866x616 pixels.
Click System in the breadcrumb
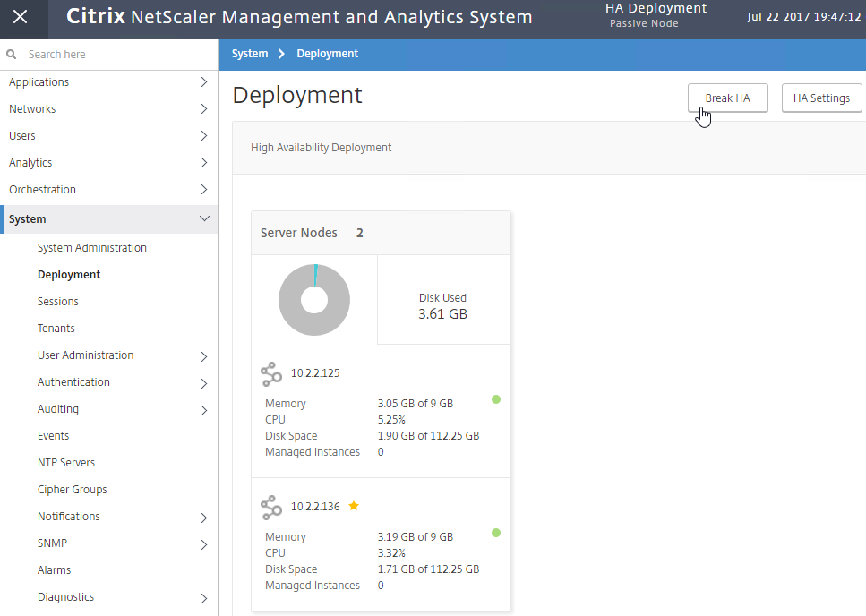pos(250,54)
